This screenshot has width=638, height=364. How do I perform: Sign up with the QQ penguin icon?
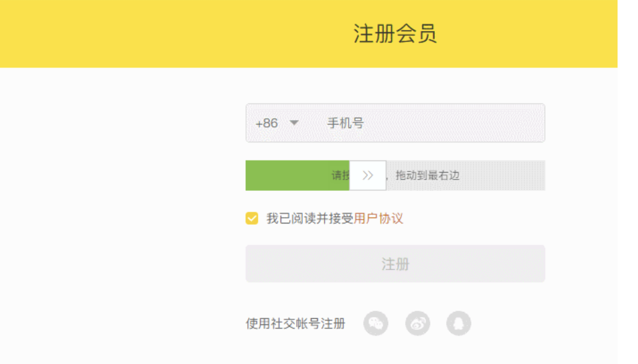458,324
